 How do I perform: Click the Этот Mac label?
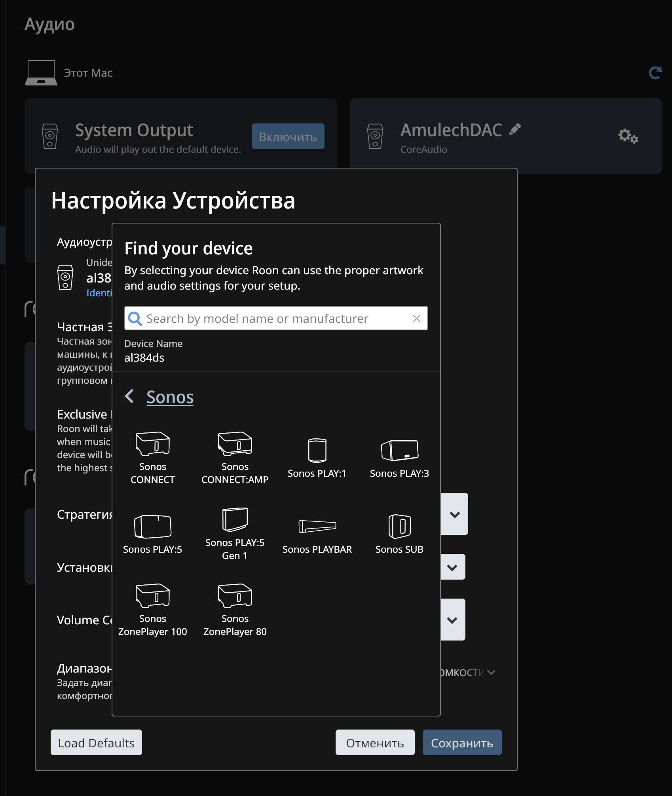tap(88, 73)
